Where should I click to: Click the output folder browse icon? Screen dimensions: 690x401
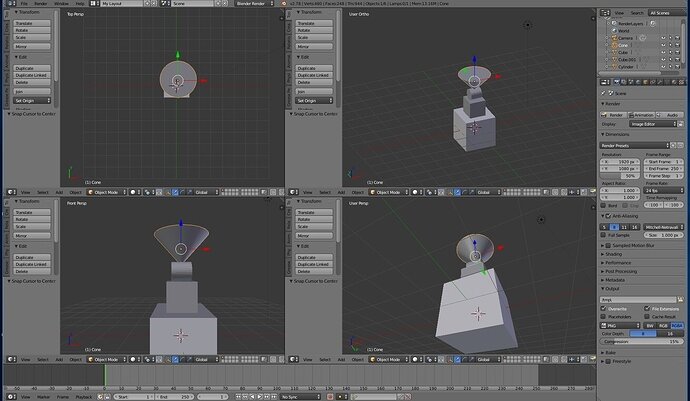(680, 300)
